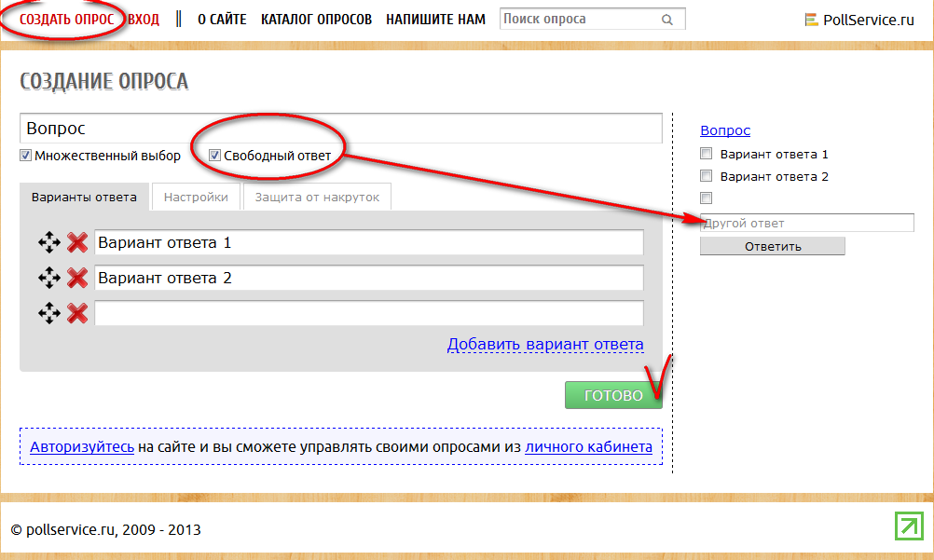Viewport: 934px width, 560px height.
Task: Open the О сайте menu item
Action: pos(222,20)
